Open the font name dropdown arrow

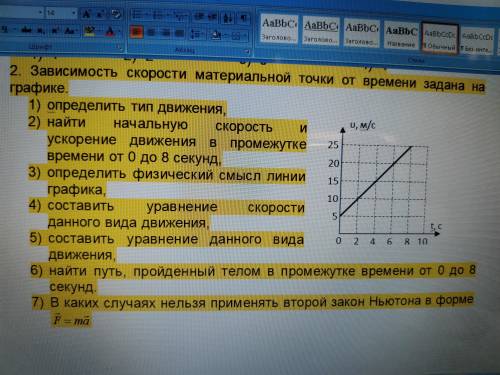[x=40, y=13]
